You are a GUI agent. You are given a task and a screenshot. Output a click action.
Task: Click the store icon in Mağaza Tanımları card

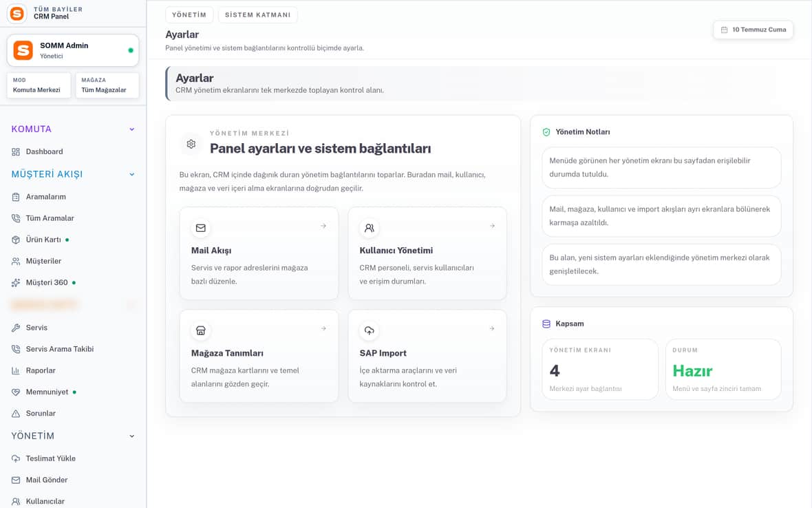(200, 330)
